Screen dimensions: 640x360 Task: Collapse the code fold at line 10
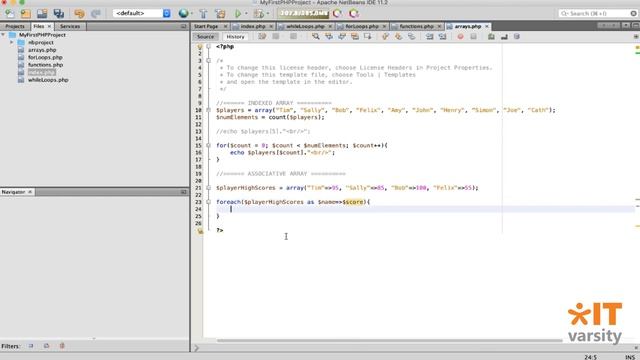[209, 110]
